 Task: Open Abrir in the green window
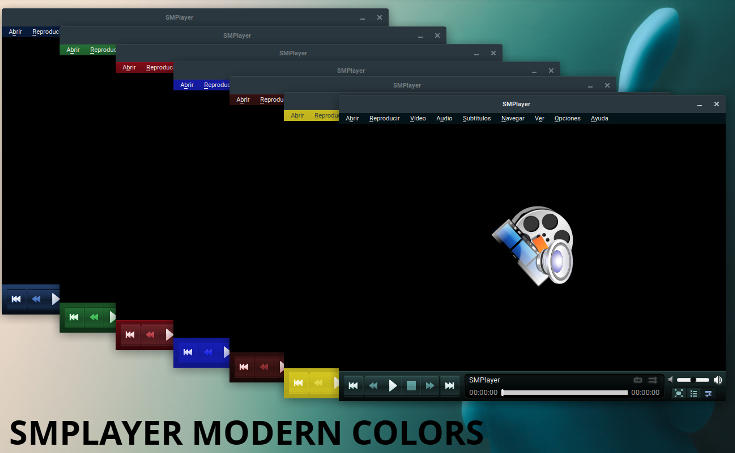click(x=73, y=50)
